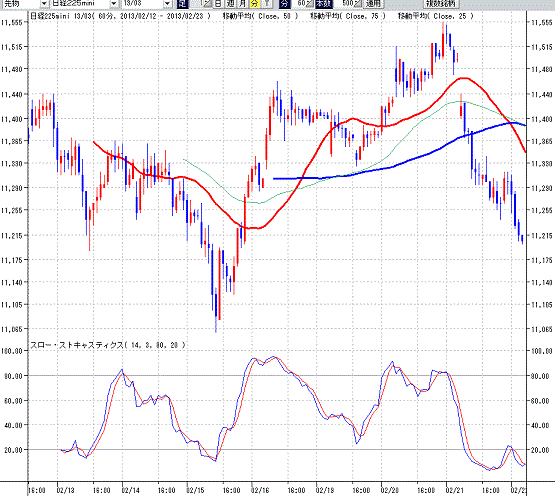
Task: Click the 02/18 date label on time axis
Action: (325, 490)
